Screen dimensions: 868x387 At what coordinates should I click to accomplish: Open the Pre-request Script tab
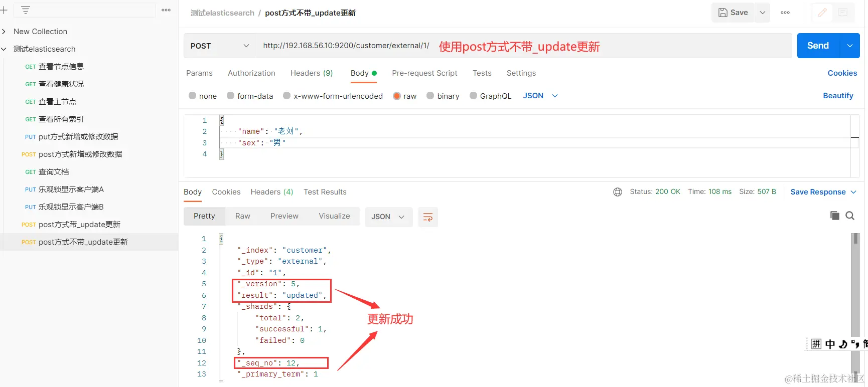[424, 73]
